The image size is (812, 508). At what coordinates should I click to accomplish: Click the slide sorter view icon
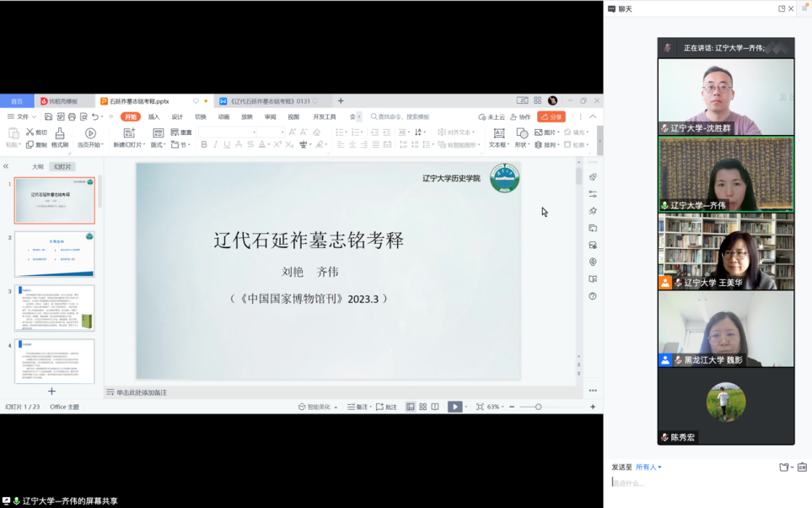pyautogui.click(x=422, y=407)
